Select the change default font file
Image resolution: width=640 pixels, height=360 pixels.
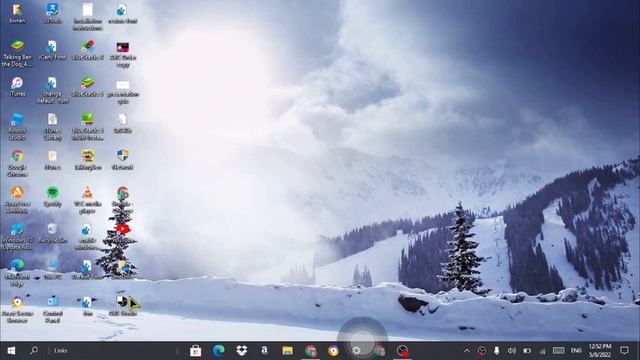click(52, 90)
